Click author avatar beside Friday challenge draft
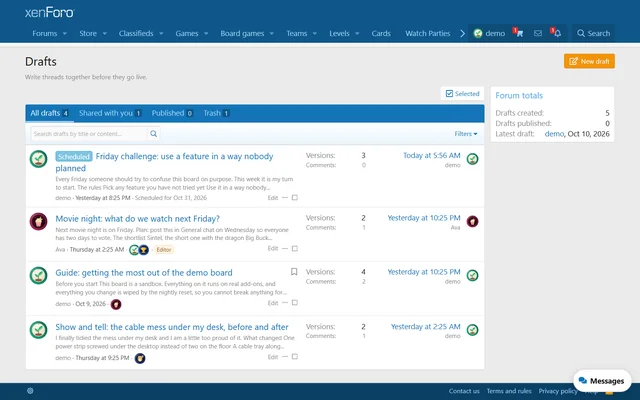640x400 pixels. pos(38,159)
